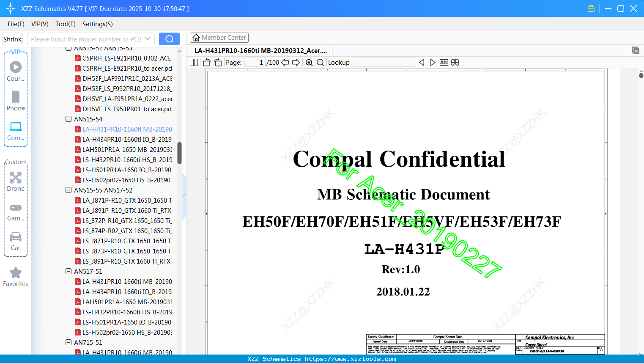Image resolution: width=644 pixels, height=363 pixels.
Task: Open the Game console category
Action: [16, 212]
